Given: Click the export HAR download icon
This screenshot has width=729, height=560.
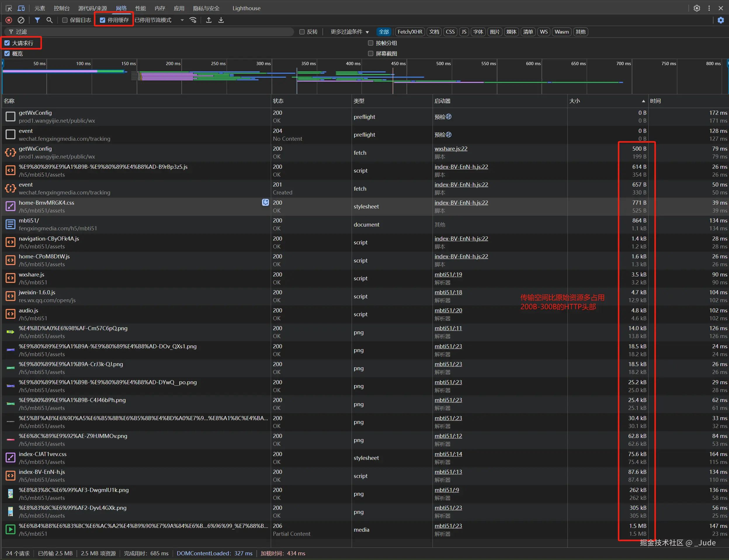Looking at the screenshot, I should point(221,20).
